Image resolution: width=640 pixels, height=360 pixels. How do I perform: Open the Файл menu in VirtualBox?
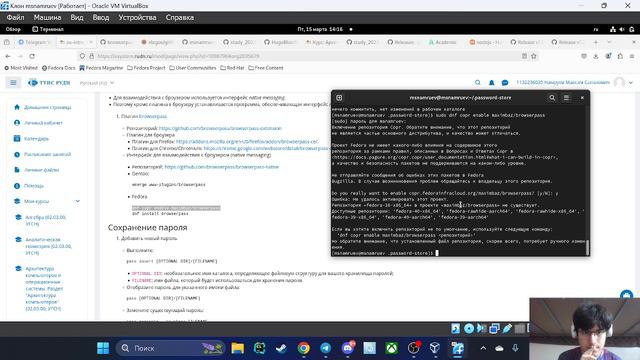pyautogui.click(x=15, y=18)
